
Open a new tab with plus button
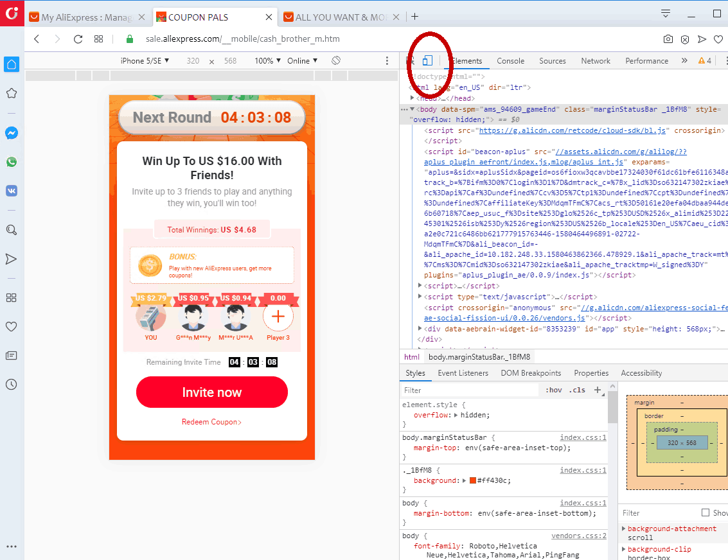[x=414, y=17]
